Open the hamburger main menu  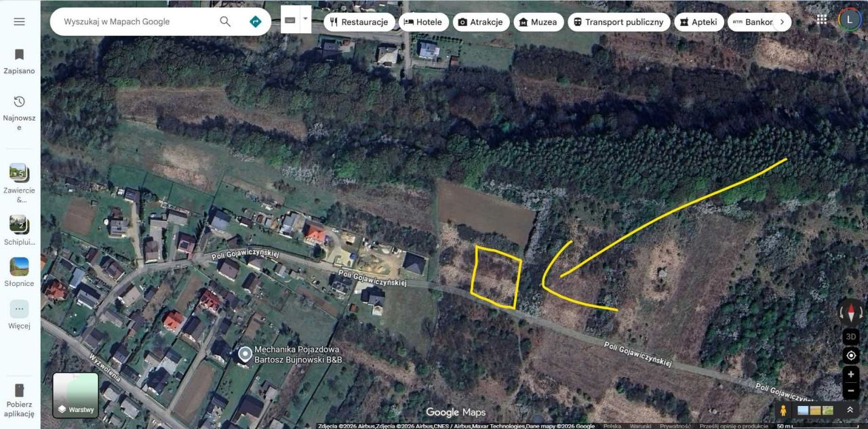click(19, 22)
